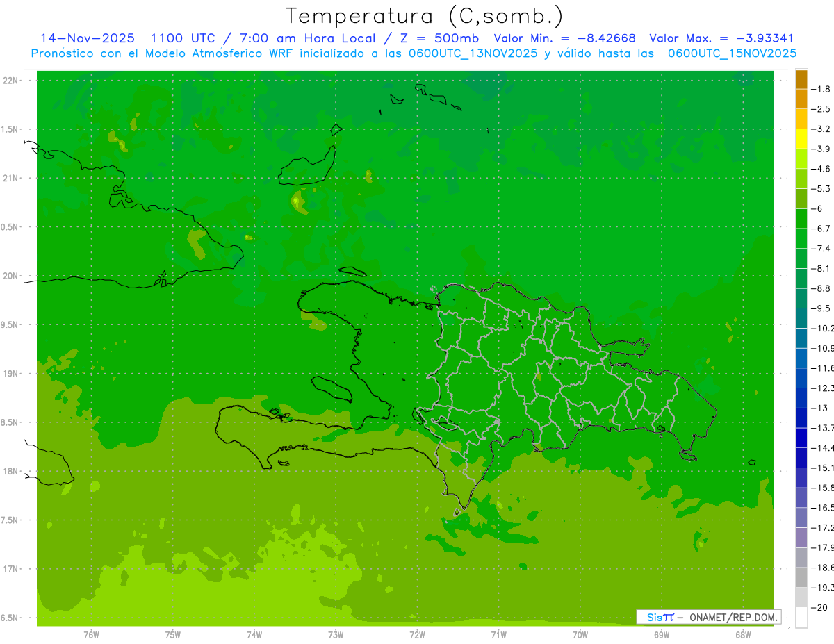
Task: Click the 71W longitude label
Action: 498,635
